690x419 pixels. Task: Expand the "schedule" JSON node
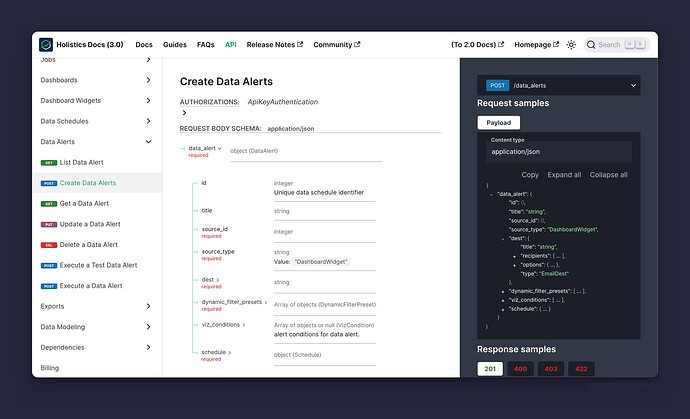click(503, 309)
